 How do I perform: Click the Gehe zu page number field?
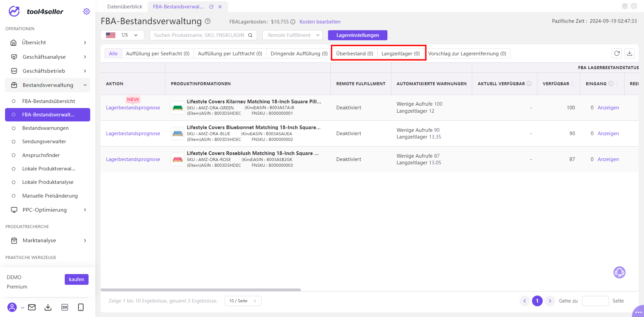[595, 301]
